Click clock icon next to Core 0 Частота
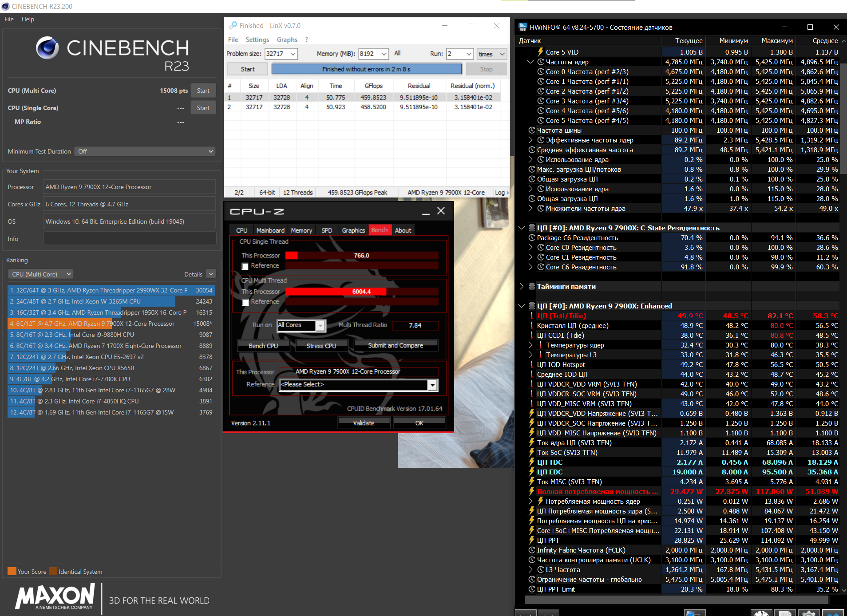This screenshot has height=616, width=847. pos(541,71)
